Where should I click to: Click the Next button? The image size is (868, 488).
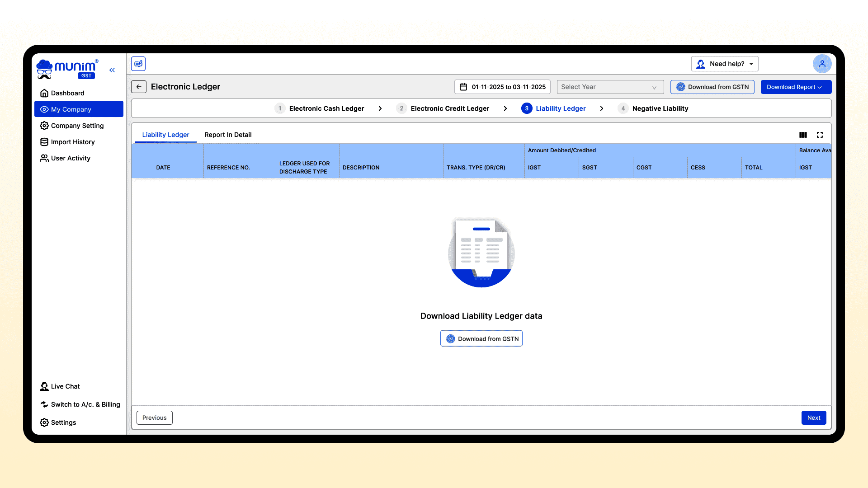coord(814,418)
